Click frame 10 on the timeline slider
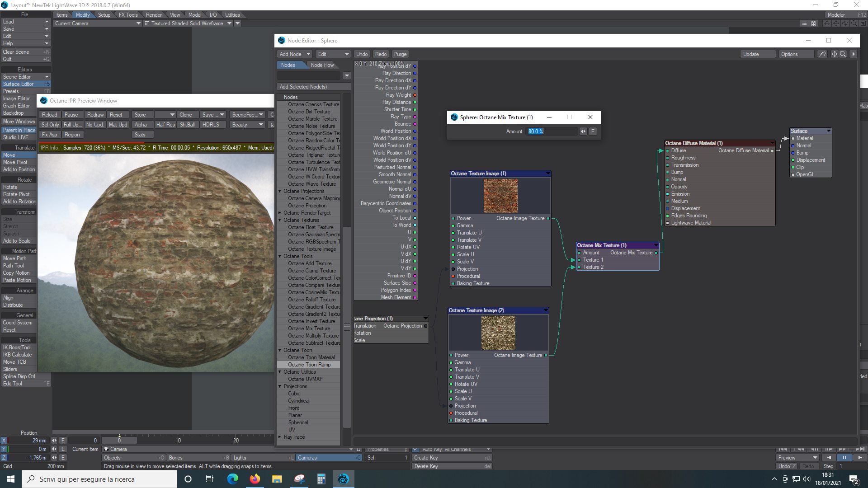This screenshot has width=868, height=488. [178, 441]
